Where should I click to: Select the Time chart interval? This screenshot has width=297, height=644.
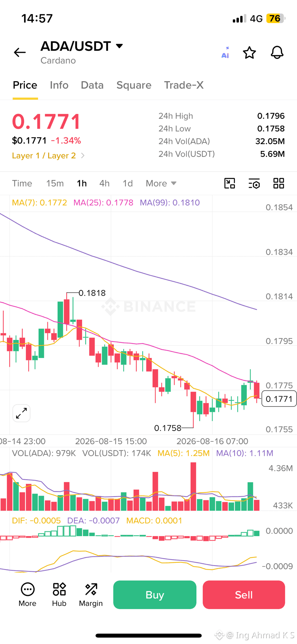pos(22,183)
